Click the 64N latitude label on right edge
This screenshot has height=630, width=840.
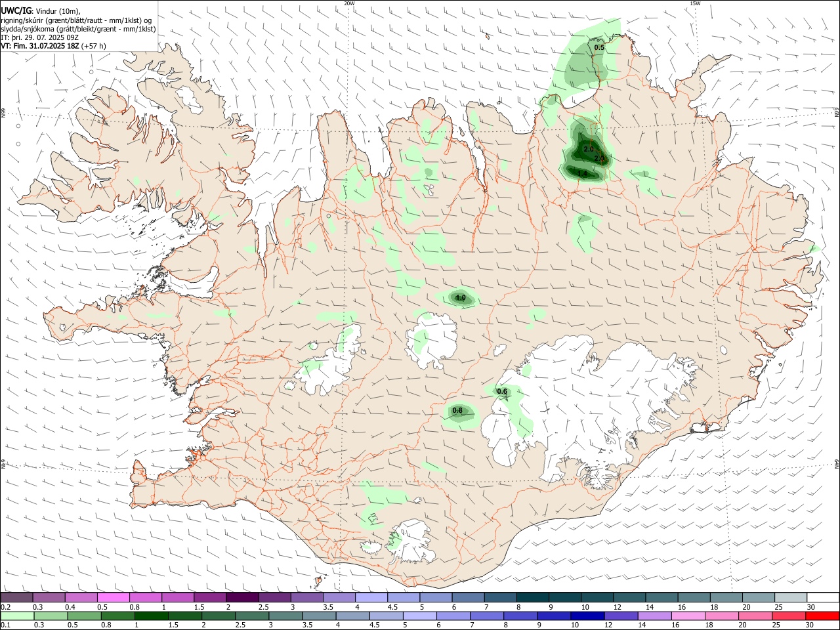click(837, 464)
